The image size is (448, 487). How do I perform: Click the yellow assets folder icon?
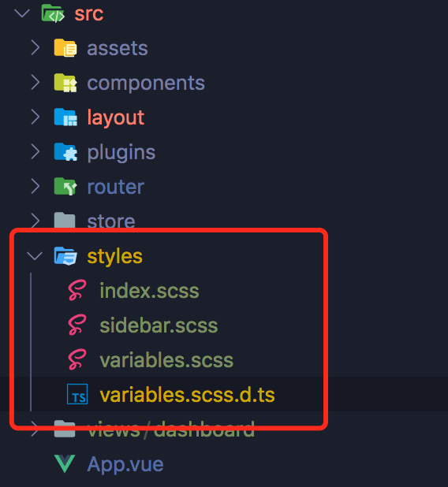[65, 48]
